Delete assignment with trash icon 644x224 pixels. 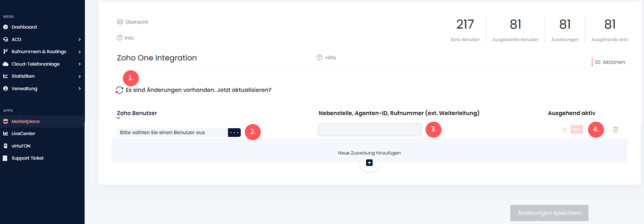click(x=615, y=129)
